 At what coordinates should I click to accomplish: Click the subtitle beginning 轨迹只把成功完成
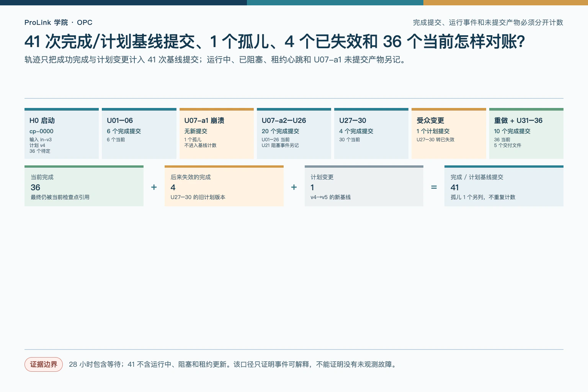click(x=216, y=60)
